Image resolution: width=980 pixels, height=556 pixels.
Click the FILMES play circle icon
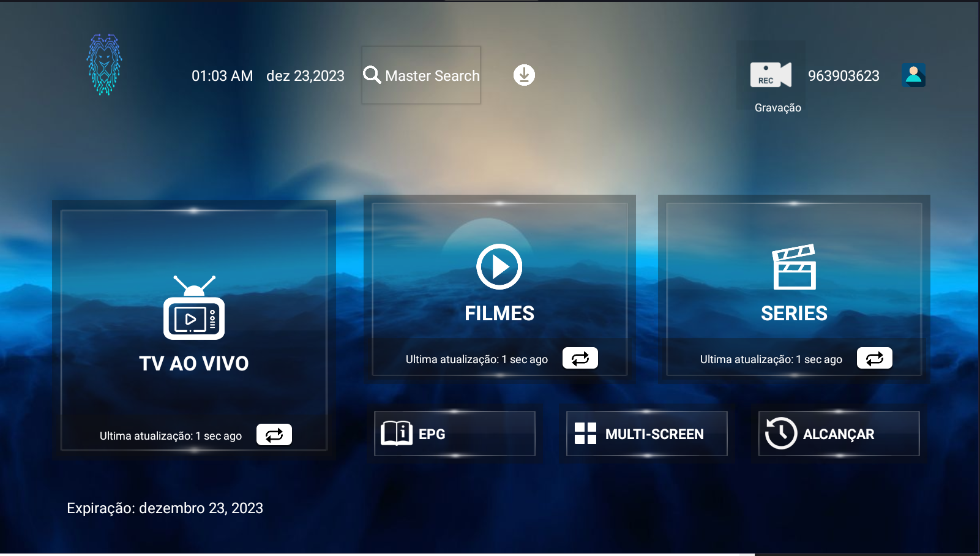[x=499, y=267]
